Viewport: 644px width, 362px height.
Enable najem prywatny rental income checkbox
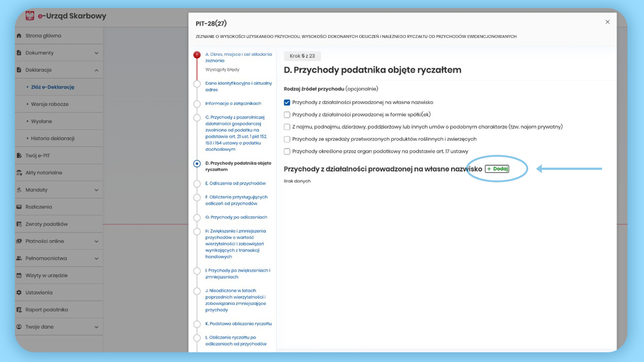287,127
